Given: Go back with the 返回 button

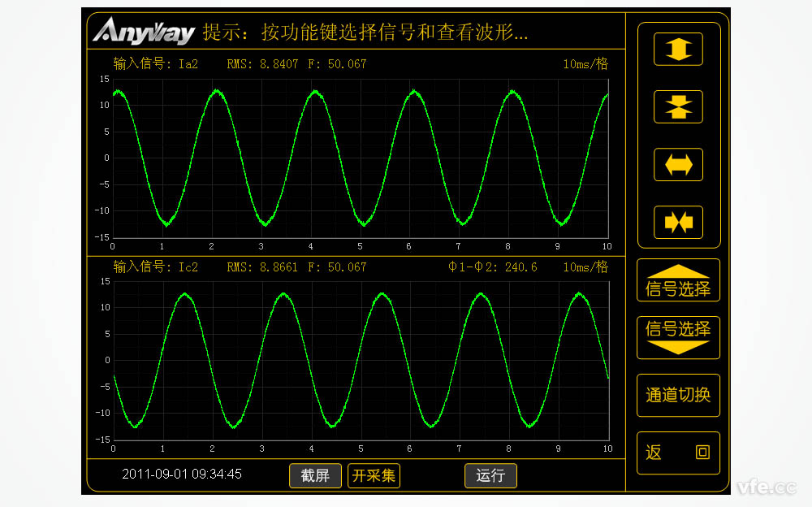Looking at the screenshot, I should (x=678, y=453).
